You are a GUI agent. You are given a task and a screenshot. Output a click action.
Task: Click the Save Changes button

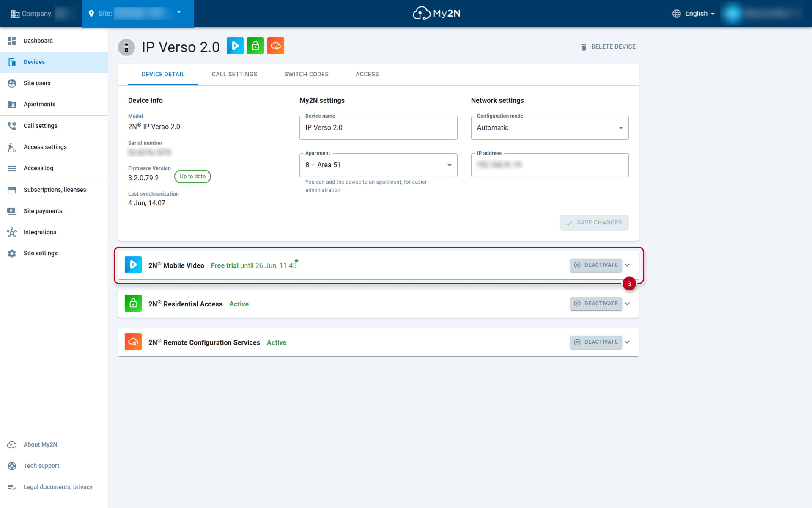[x=594, y=223]
